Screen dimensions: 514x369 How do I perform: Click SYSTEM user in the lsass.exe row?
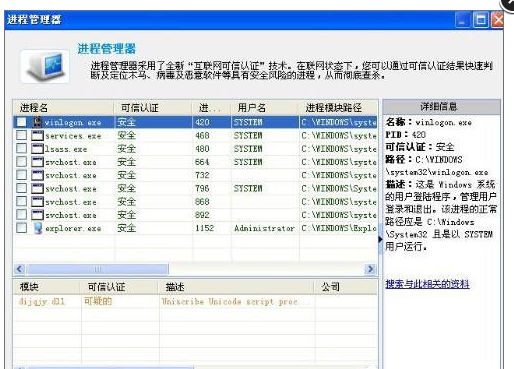click(248, 149)
